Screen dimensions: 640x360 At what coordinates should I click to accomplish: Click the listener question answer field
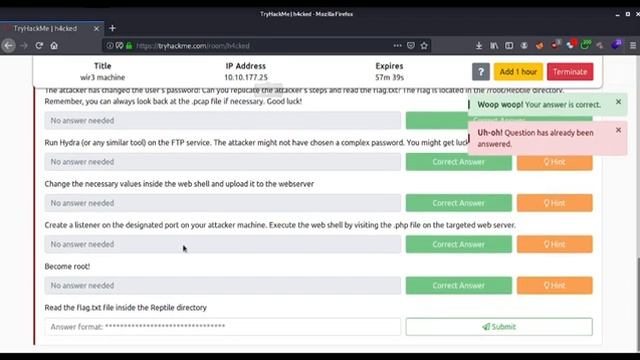pos(223,244)
